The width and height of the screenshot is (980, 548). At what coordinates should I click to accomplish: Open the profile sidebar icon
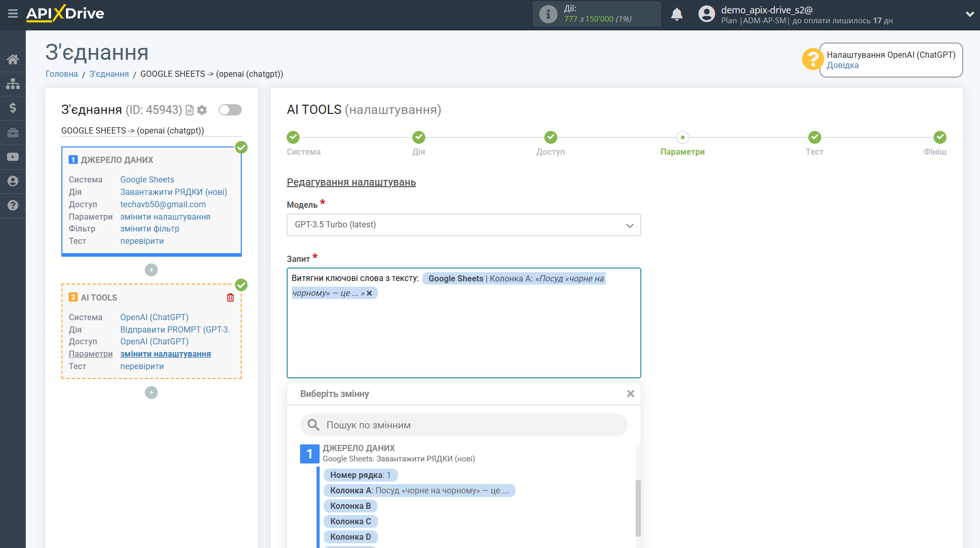(x=13, y=181)
